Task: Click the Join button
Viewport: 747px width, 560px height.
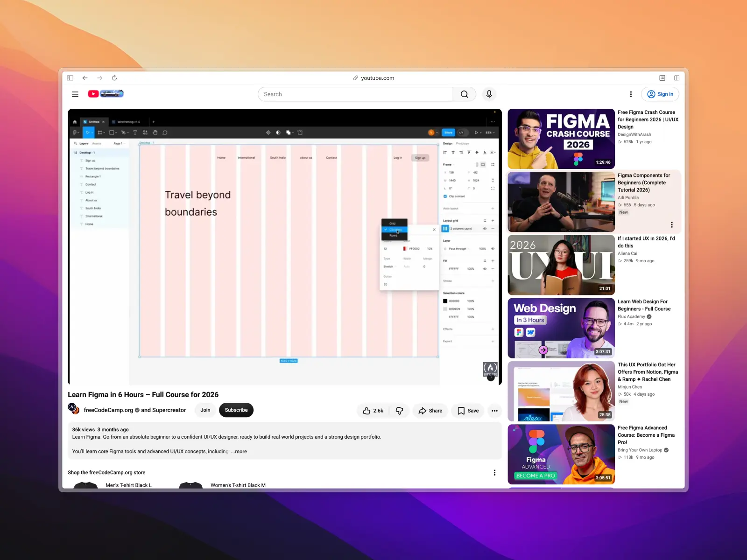Action: (205, 410)
